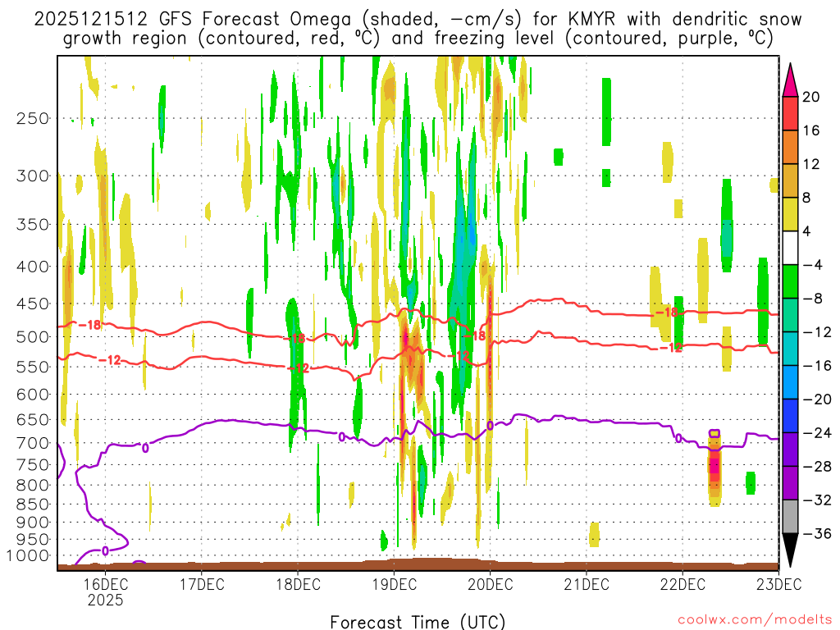Click the 650 pressure level label
The width and height of the screenshot is (840, 630).
33,419
